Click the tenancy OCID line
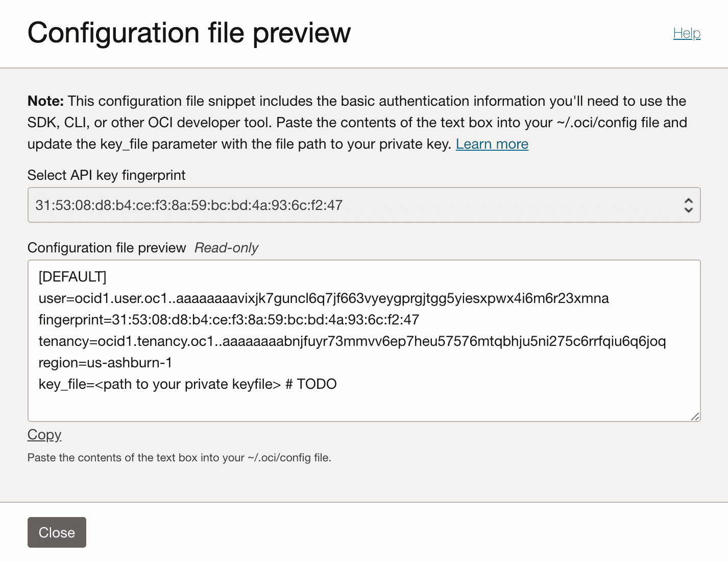Image resolution: width=728 pixels, height=562 pixels. click(352, 341)
